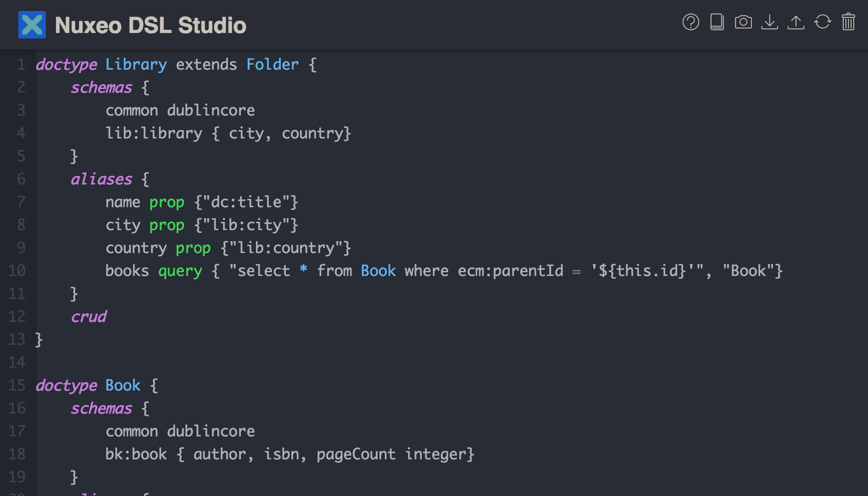Click 'integer}' on line 18
This screenshot has height=496, width=868.
440,454
